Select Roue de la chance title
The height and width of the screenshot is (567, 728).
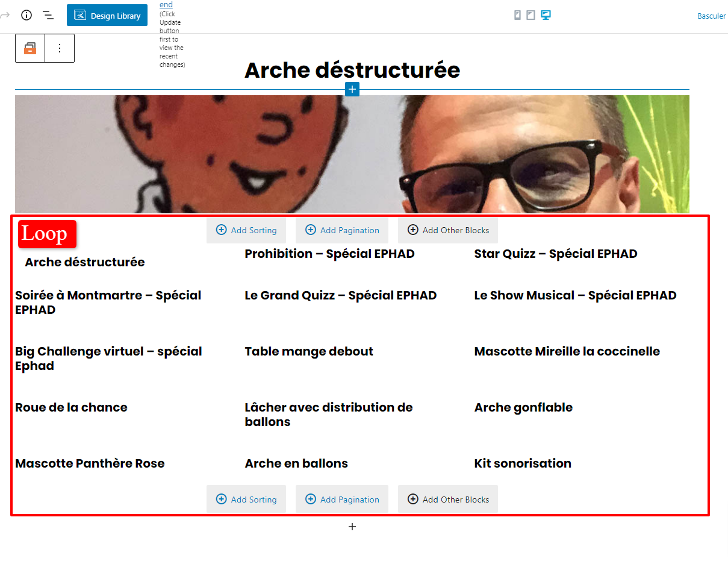(x=71, y=407)
